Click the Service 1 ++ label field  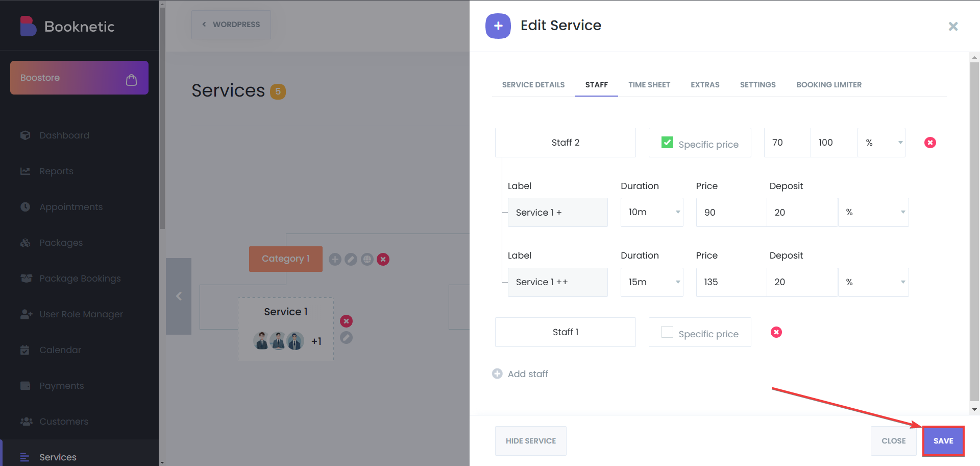[x=557, y=282]
